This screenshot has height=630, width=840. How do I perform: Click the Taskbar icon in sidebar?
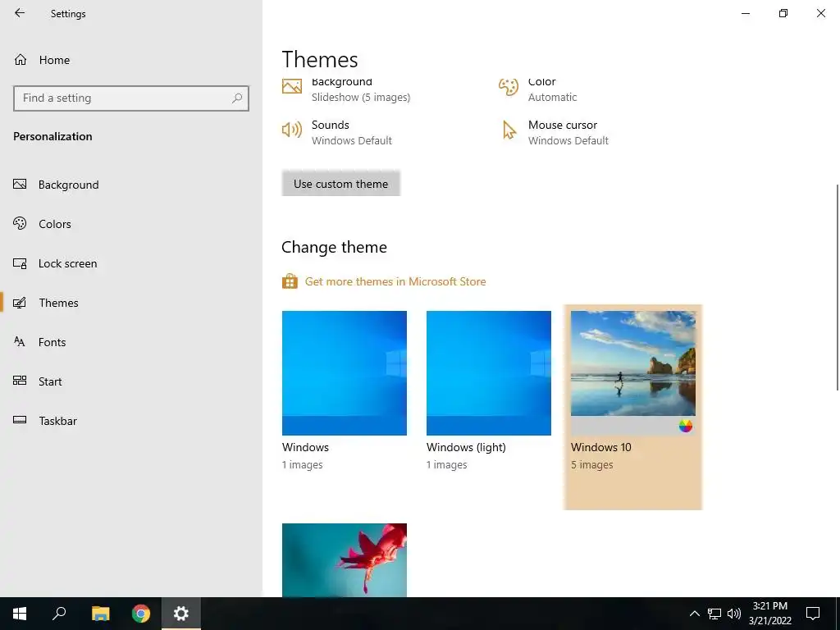tap(20, 420)
